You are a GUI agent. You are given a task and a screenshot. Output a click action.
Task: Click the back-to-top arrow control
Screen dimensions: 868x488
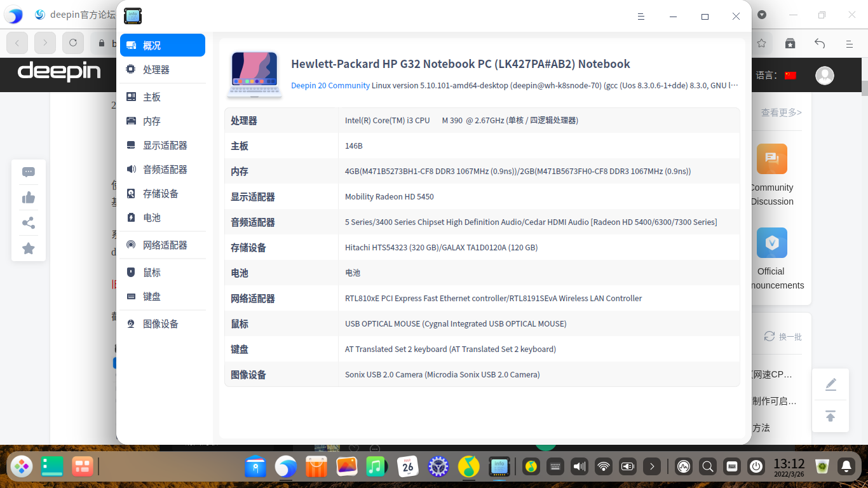(x=831, y=416)
